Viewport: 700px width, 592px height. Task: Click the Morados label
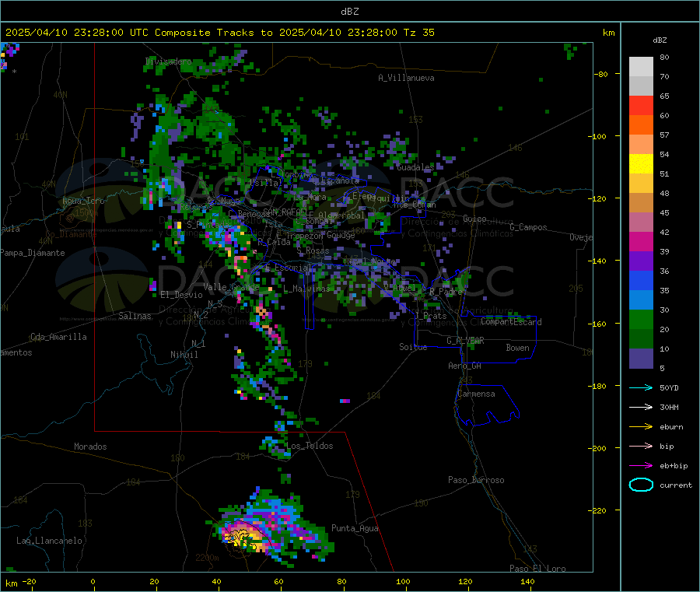click(x=90, y=447)
